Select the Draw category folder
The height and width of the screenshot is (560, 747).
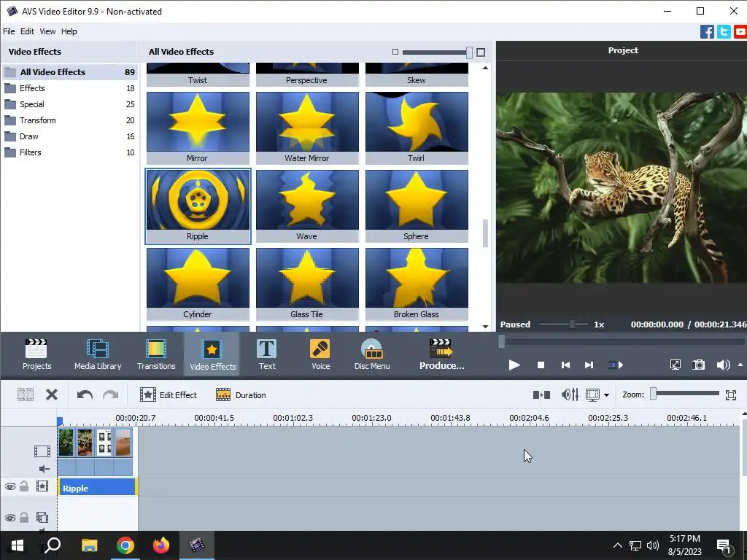(x=69, y=136)
